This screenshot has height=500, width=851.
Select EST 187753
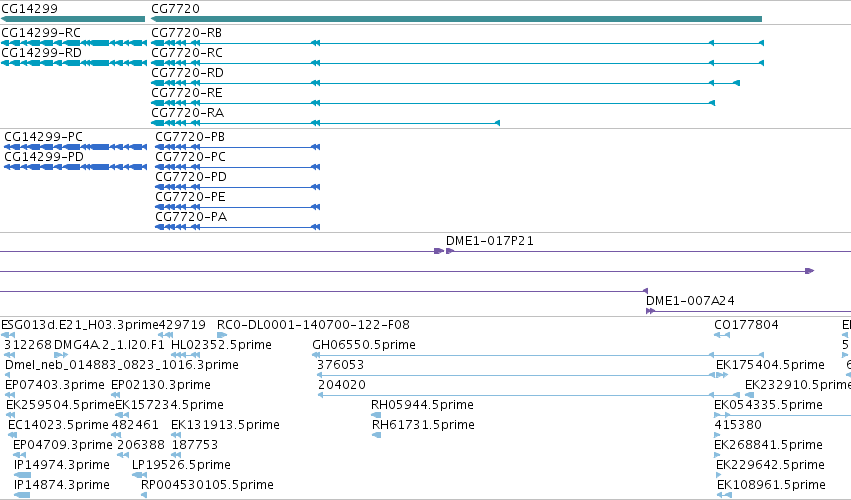coord(195,445)
